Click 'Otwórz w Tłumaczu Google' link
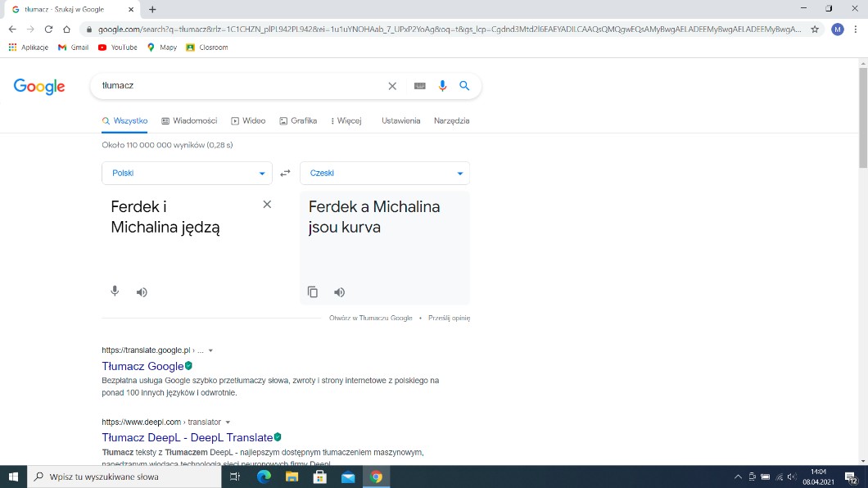 pos(371,318)
